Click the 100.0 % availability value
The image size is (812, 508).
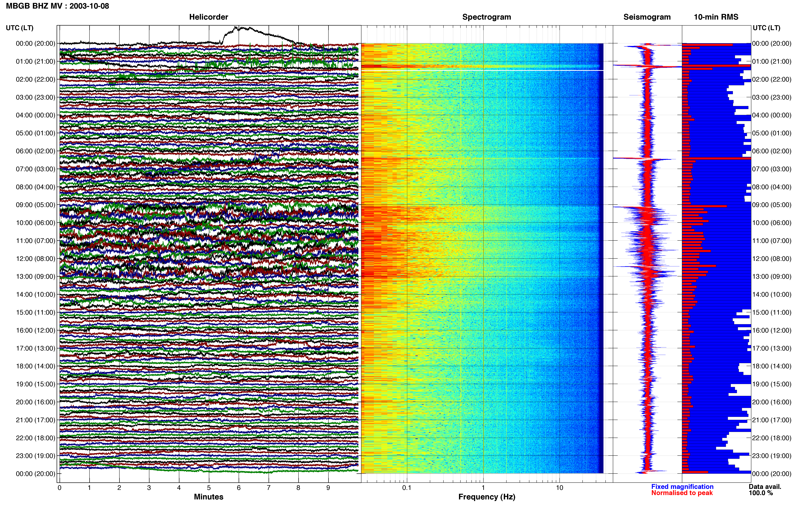tap(761, 493)
